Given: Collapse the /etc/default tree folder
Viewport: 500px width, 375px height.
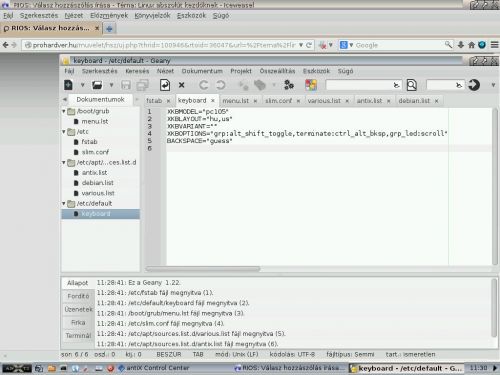Looking at the screenshot, I should [64, 203].
